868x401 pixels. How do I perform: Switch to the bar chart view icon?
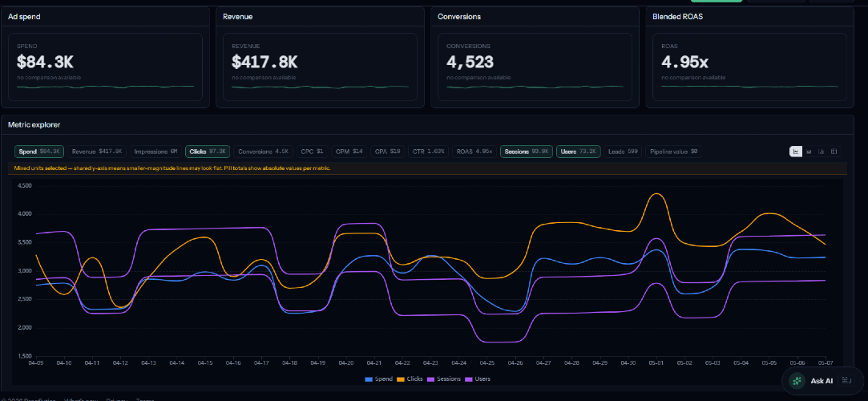coord(822,152)
